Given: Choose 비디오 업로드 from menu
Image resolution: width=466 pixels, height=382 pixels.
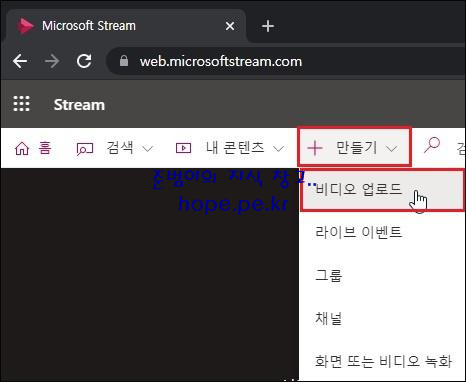Looking at the screenshot, I should tap(382, 190).
